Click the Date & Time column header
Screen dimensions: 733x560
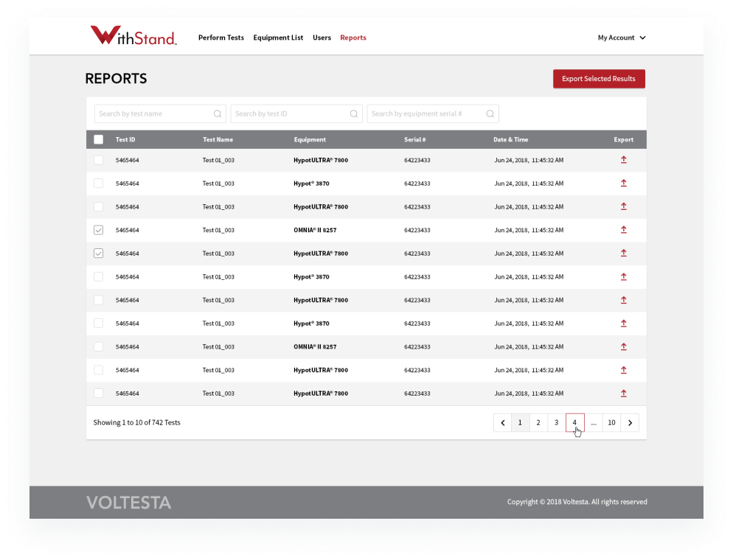(x=510, y=140)
